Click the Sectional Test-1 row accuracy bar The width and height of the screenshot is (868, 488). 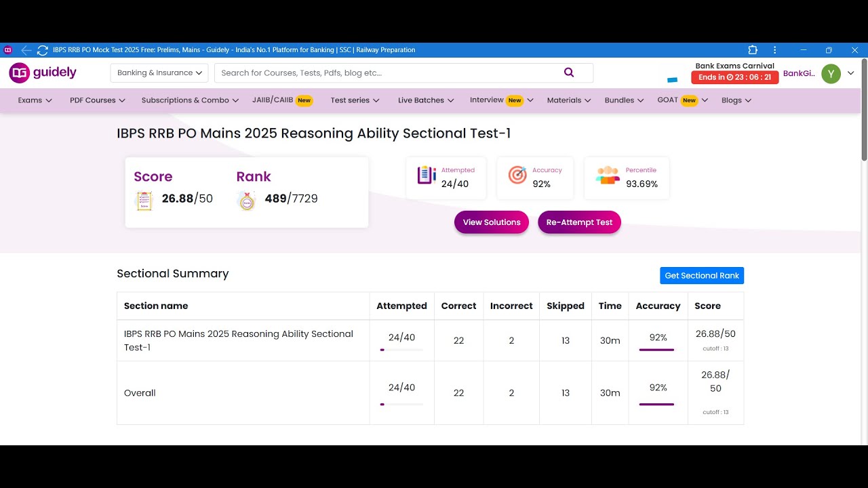[656, 350]
